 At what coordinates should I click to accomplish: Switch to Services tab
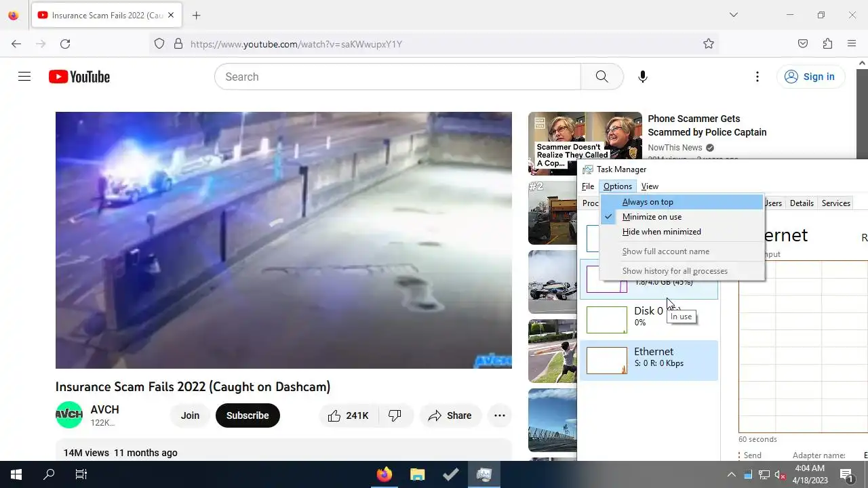pyautogui.click(x=835, y=203)
